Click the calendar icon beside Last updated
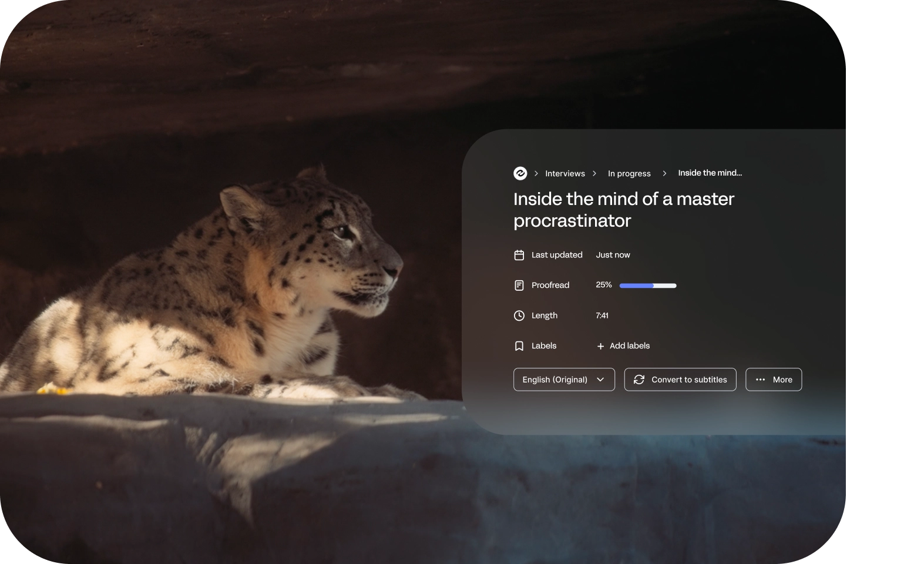Image resolution: width=924 pixels, height=564 pixels. [x=519, y=255]
